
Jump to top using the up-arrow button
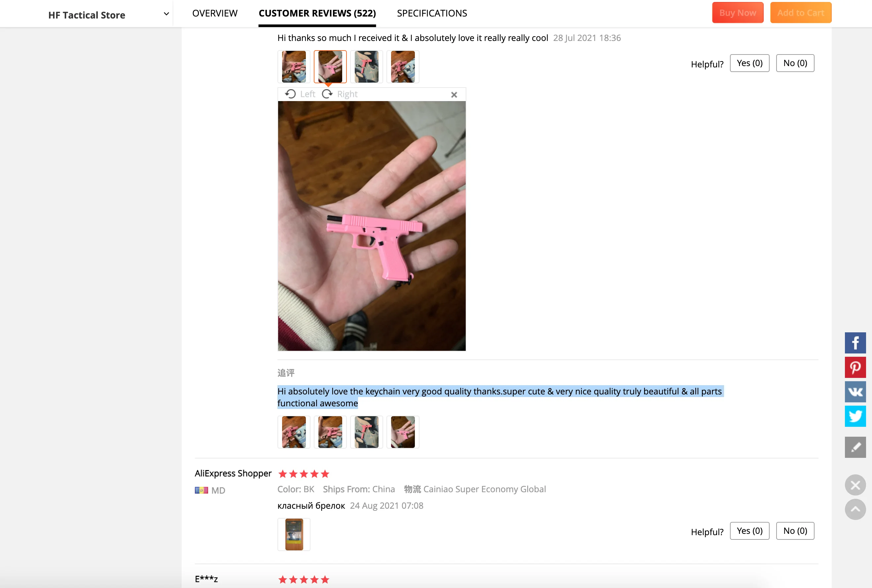[855, 509]
